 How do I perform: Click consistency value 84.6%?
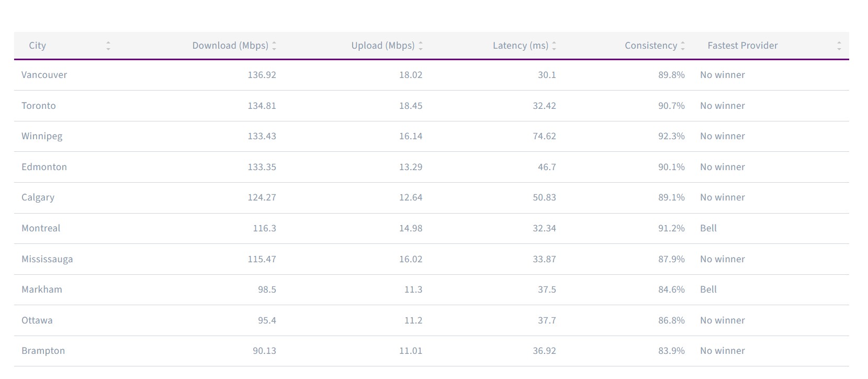[x=671, y=289]
